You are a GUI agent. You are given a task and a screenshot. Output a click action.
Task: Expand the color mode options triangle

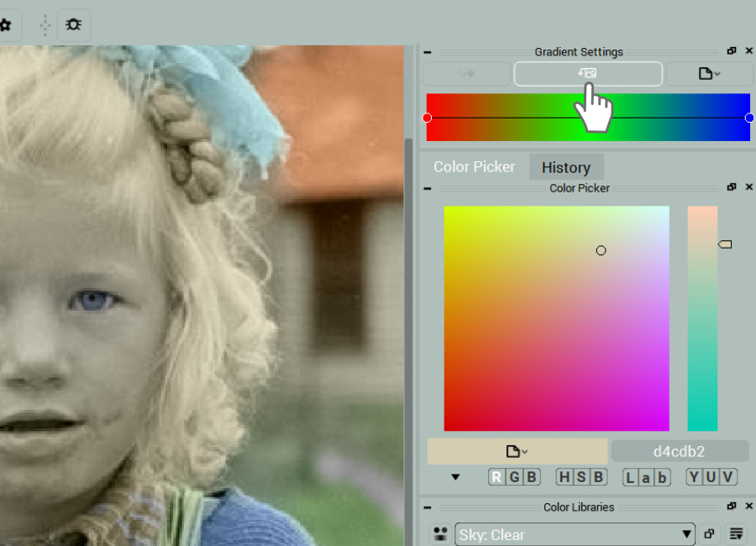click(455, 477)
